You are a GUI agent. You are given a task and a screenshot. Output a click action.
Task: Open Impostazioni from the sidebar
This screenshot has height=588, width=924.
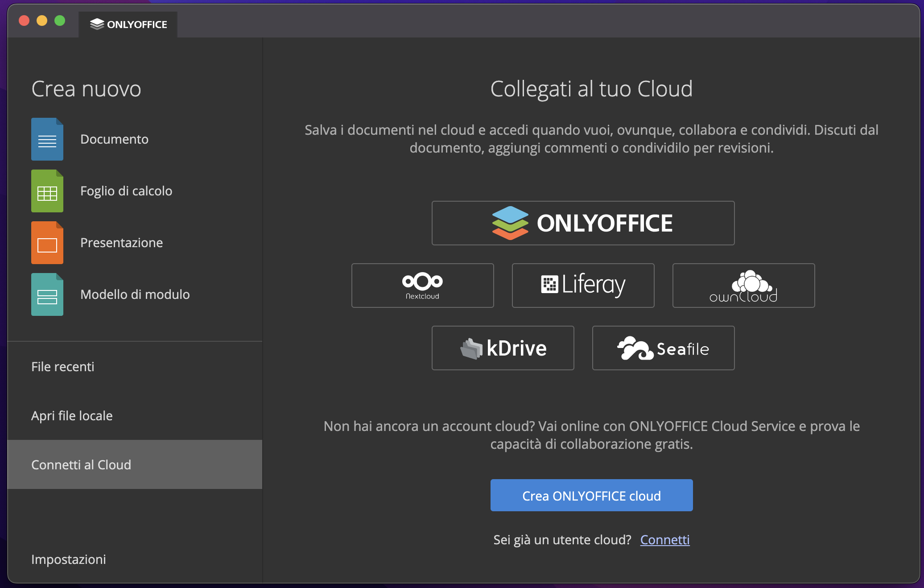68,559
